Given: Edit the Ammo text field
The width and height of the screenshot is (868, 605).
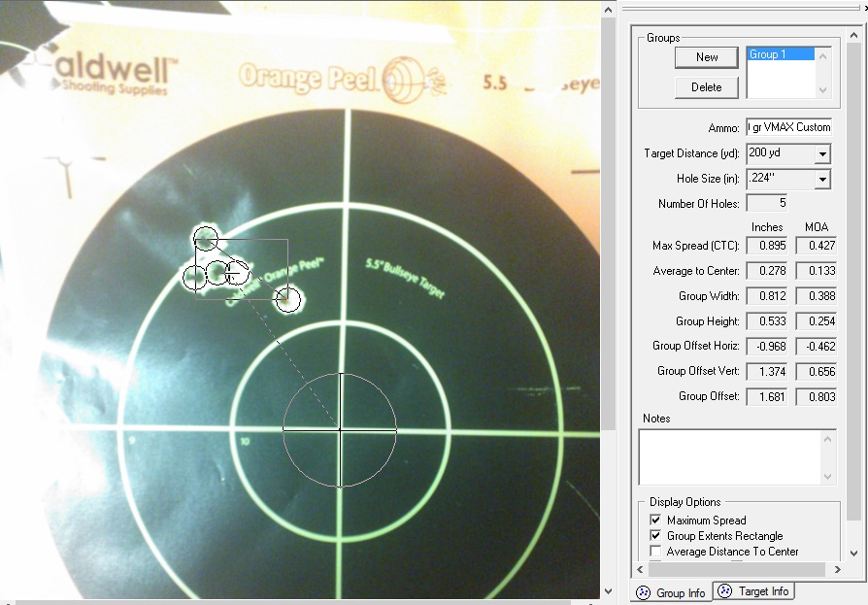Looking at the screenshot, I should click(x=788, y=127).
